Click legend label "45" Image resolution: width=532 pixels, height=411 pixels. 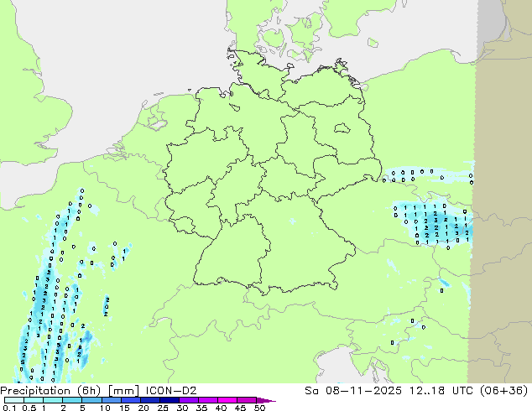click(x=240, y=408)
